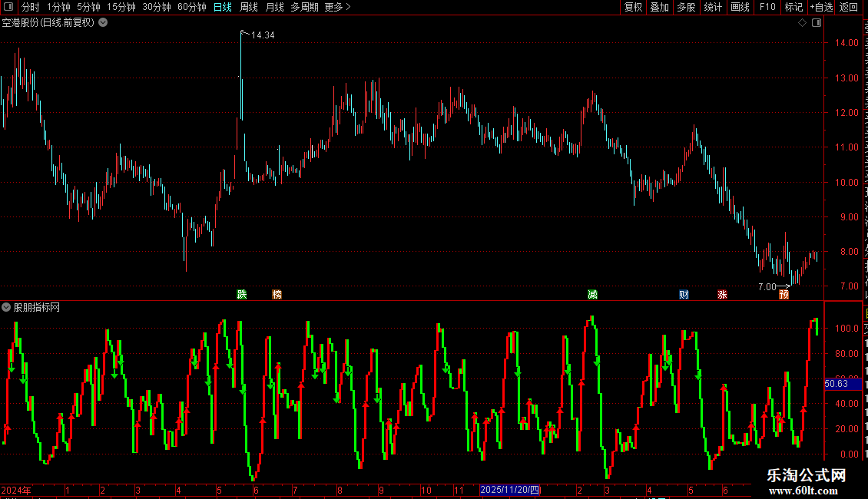Click the 标记 mark button
Screen dimensions: 868x499
pyautogui.click(x=793, y=7)
